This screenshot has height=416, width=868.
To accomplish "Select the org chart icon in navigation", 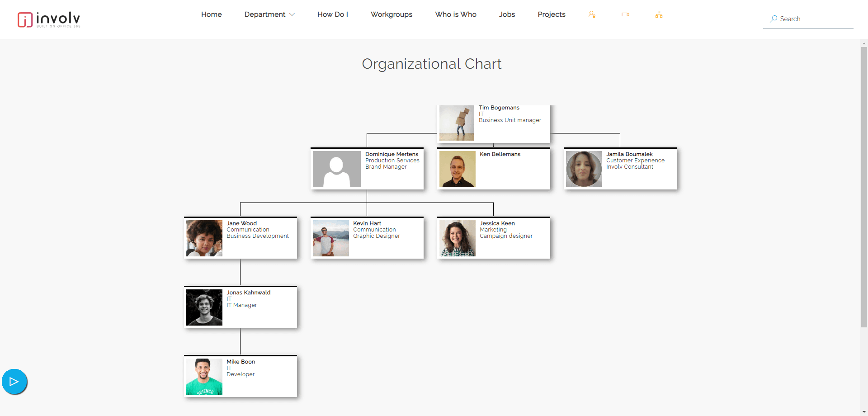I will 659,14.
